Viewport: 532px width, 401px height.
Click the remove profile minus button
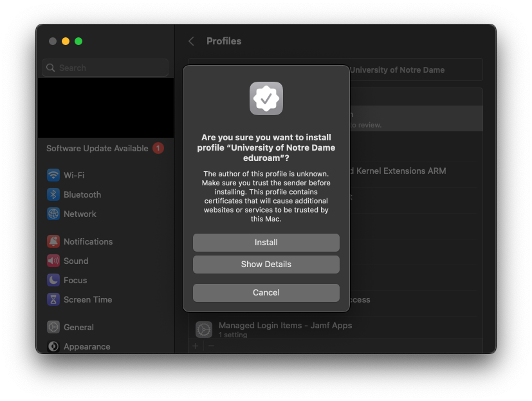pos(211,346)
